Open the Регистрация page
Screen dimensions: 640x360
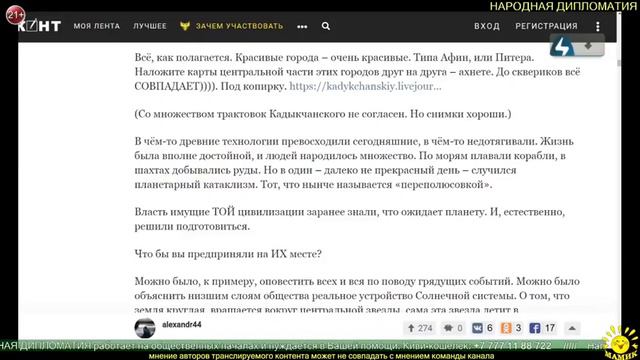[x=546, y=26]
